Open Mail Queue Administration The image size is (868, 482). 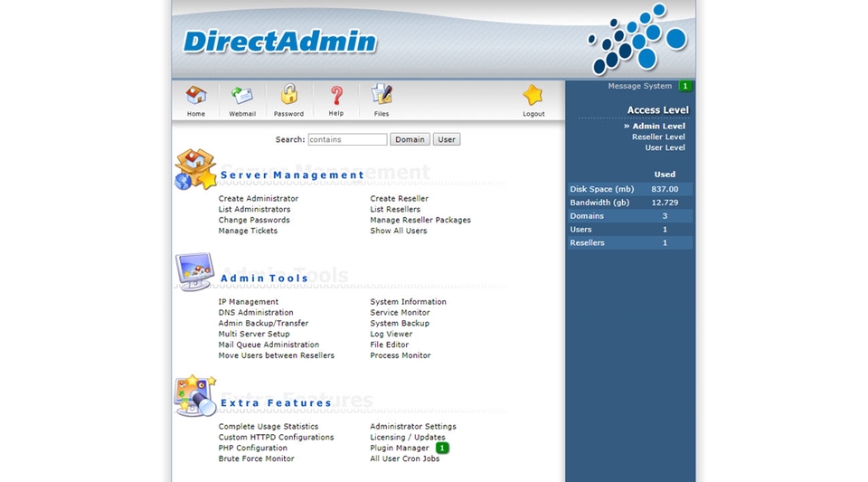[269, 345]
